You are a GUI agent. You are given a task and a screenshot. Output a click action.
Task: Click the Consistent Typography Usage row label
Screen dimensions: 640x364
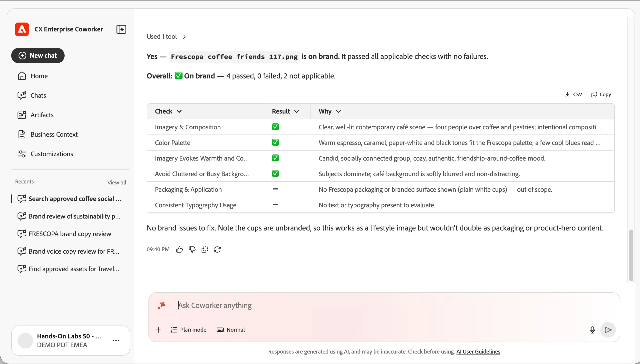pyautogui.click(x=195, y=205)
